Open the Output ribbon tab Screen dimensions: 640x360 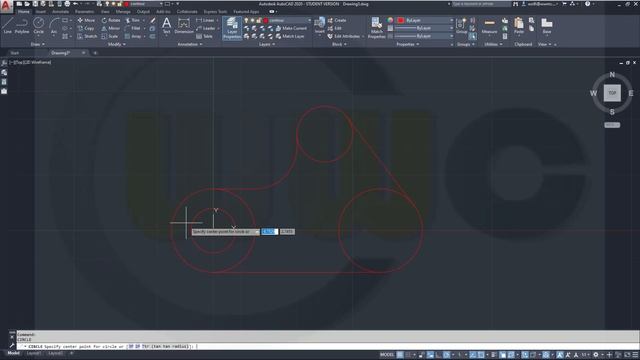[x=143, y=12]
